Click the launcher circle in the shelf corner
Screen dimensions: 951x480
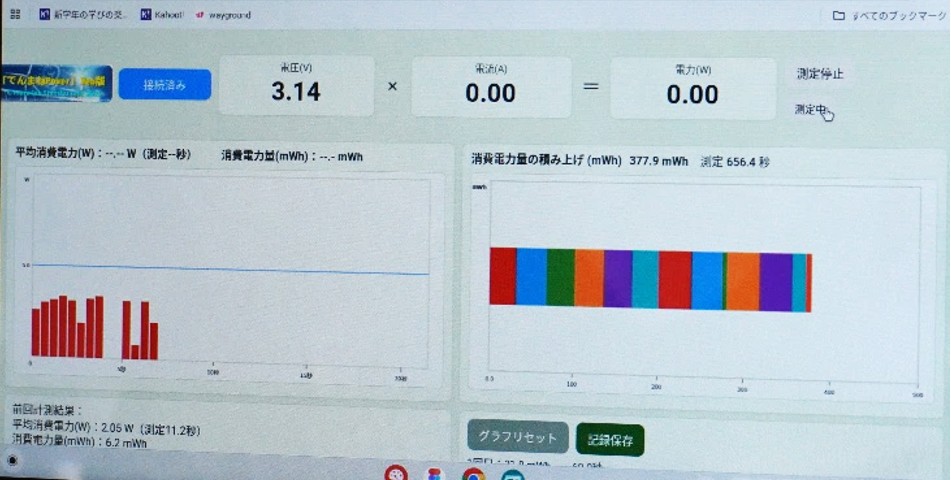coord(13,460)
